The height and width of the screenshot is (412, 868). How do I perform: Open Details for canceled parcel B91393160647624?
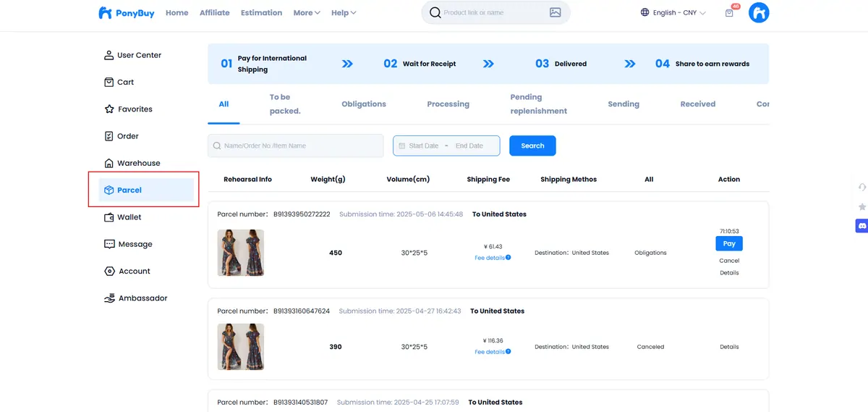[729, 347]
